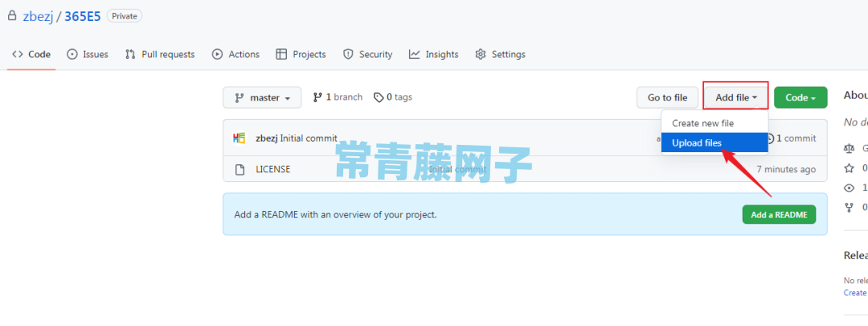Open the Insights tab

click(x=434, y=55)
